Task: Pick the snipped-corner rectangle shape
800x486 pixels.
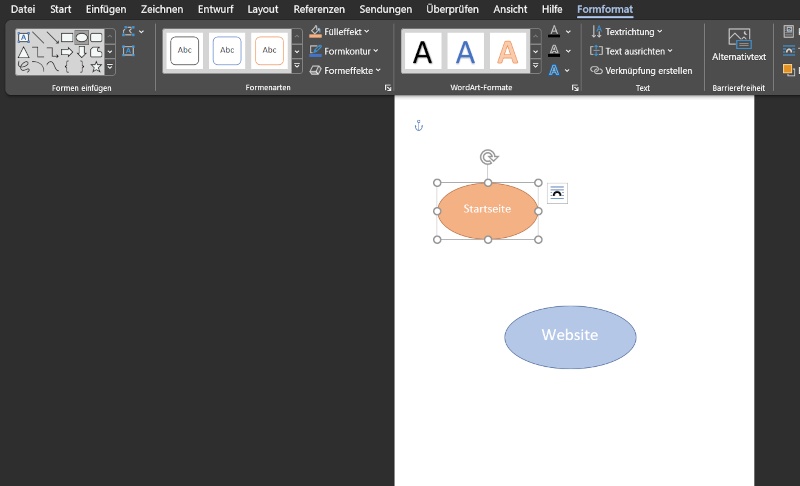Action: 96,52
